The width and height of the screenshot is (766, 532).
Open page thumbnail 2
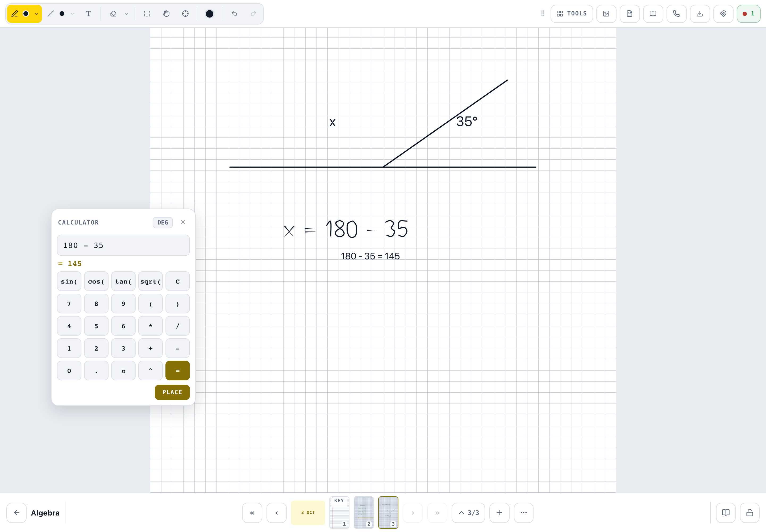(x=364, y=513)
